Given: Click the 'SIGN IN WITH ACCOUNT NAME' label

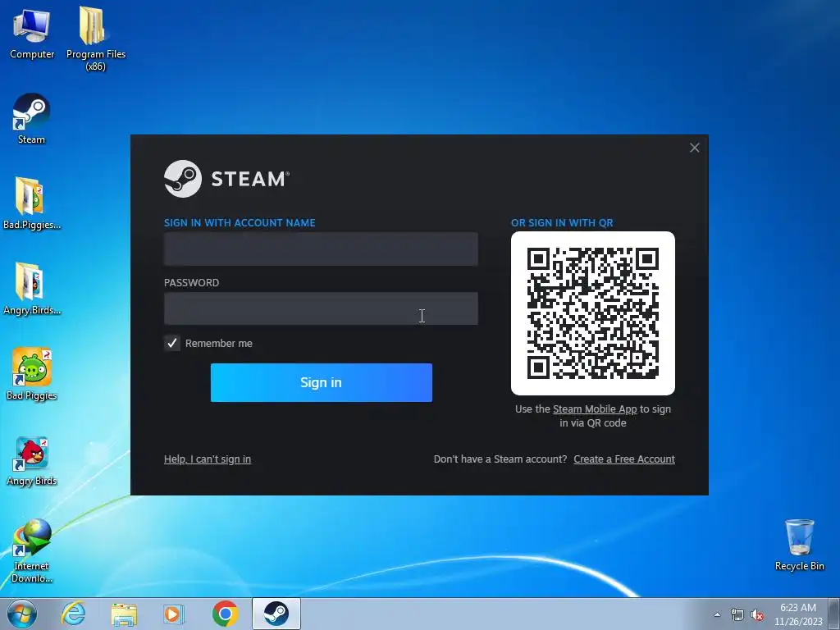Looking at the screenshot, I should tap(240, 223).
